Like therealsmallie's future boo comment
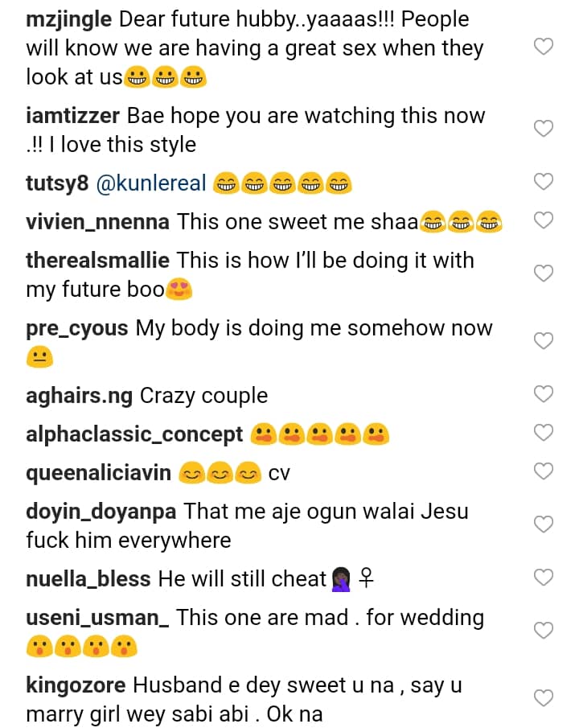 [x=544, y=274]
